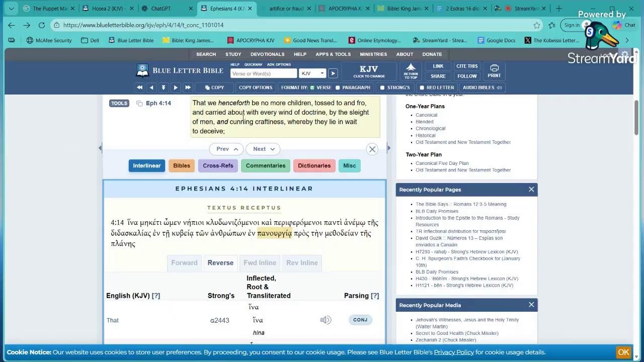Switch to the Bibles tab
644x362 pixels.
click(x=182, y=165)
